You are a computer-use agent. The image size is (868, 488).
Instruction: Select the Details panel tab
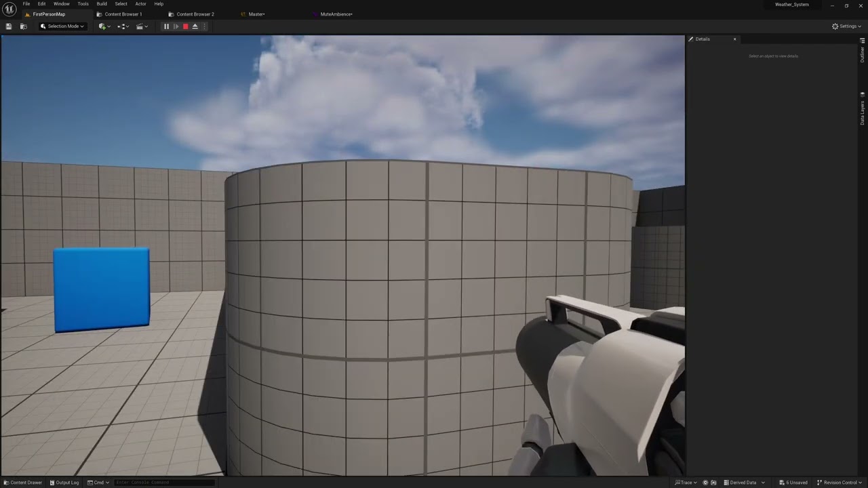point(703,39)
